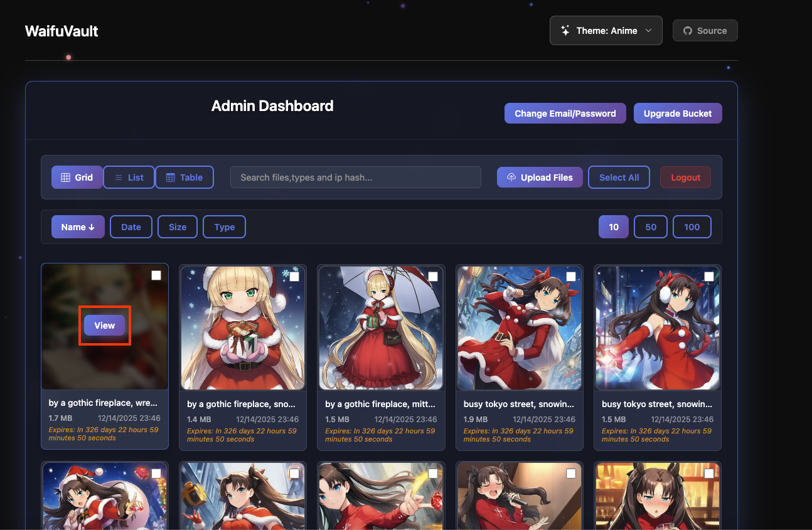Open thumbnail of girl wearing white earmuffs
This screenshot has height=530, width=812.
[658, 328]
